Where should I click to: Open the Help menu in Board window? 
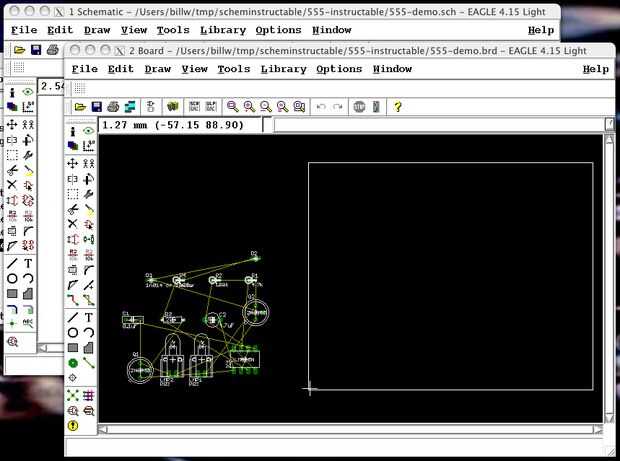[595, 69]
